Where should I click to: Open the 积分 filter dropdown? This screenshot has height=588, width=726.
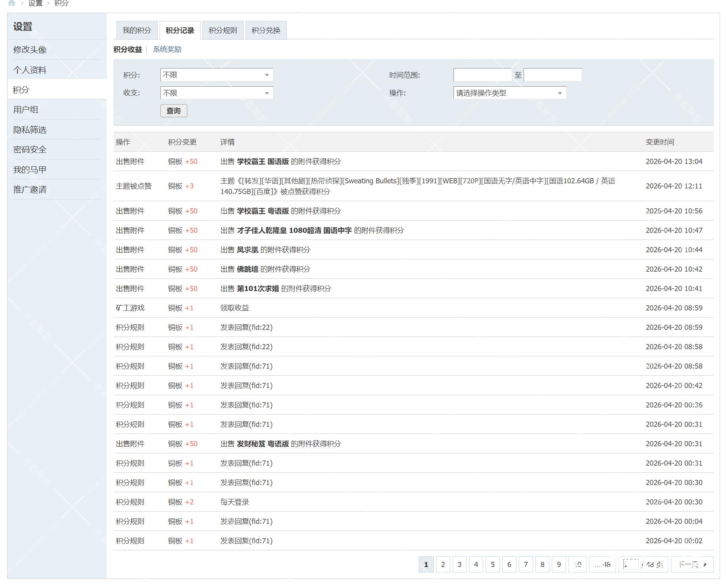[x=216, y=74]
